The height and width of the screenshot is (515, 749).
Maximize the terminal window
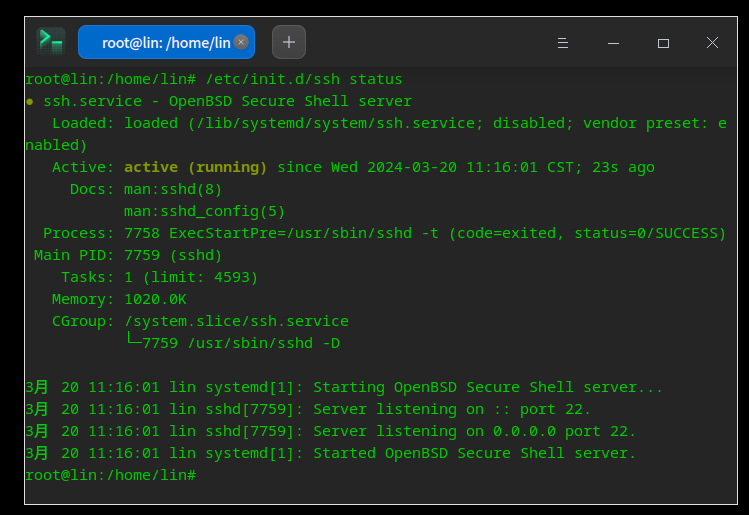point(663,43)
